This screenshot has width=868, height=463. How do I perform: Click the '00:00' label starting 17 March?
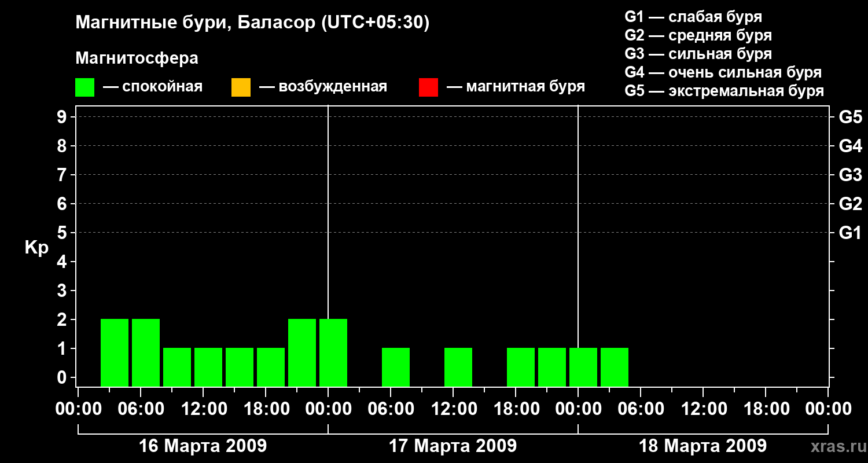tap(328, 409)
